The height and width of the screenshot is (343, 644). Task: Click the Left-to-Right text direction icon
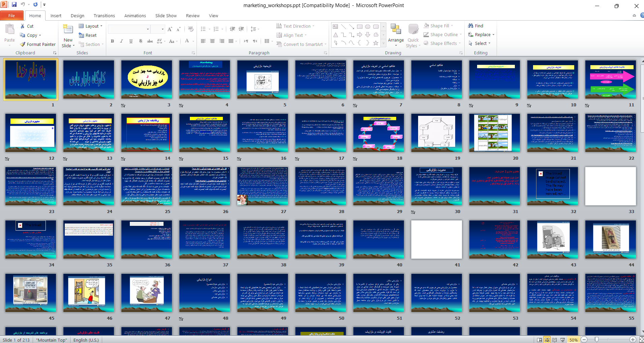(246, 41)
